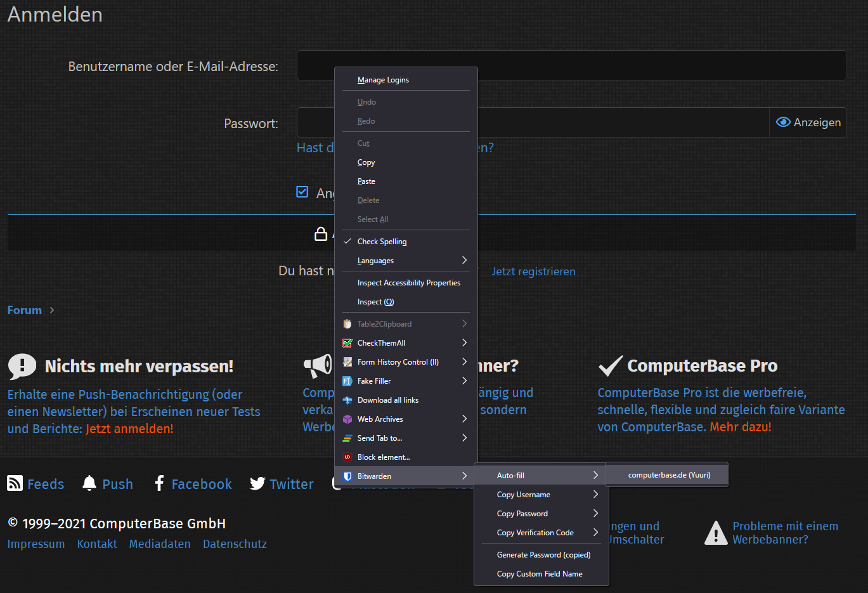Open the Mediadaten footer link

160,544
